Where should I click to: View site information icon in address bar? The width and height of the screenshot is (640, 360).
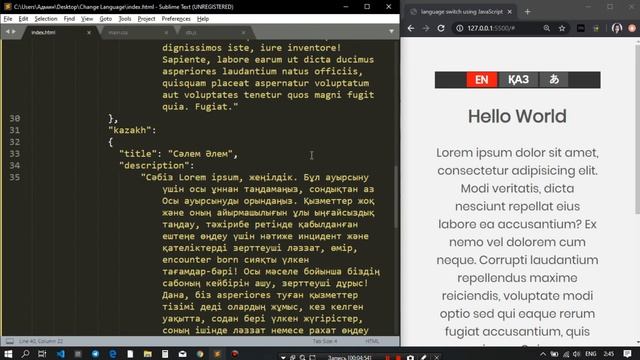[x=460, y=28]
